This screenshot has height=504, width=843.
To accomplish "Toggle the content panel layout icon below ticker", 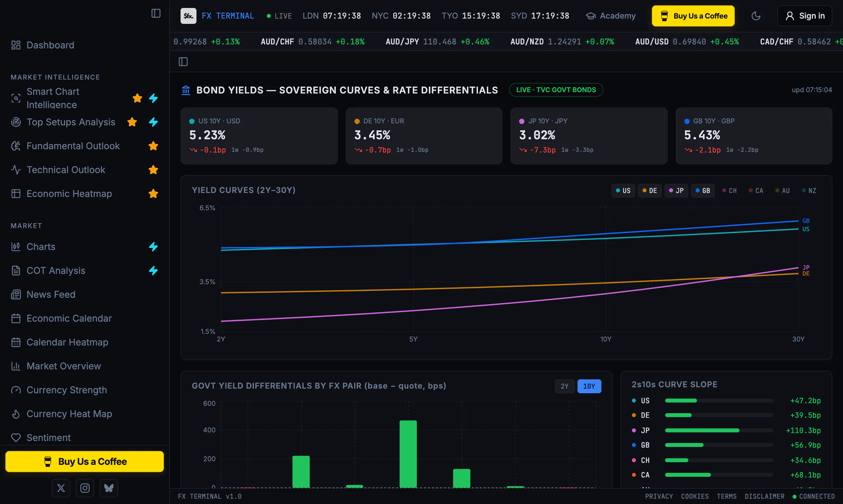I will pyautogui.click(x=183, y=62).
